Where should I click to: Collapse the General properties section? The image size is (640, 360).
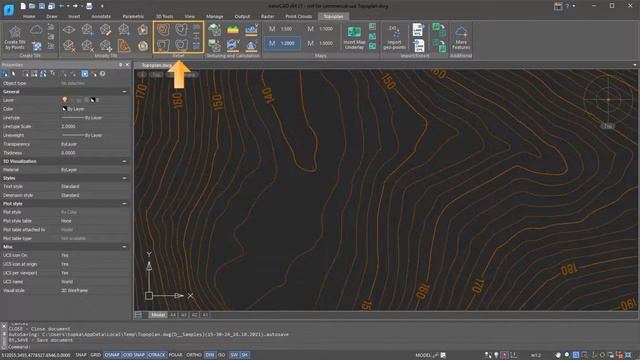pyautogui.click(x=124, y=92)
